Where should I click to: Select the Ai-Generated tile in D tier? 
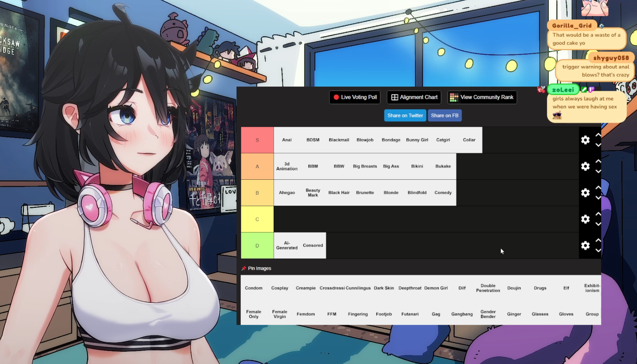pos(287,245)
